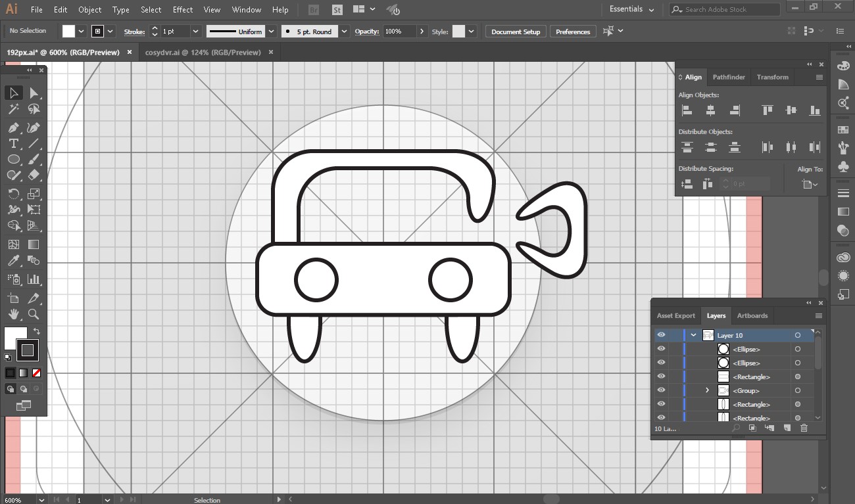Screen dimensions: 855x504
Task: Hide the Group sublayer
Action: point(662,390)
